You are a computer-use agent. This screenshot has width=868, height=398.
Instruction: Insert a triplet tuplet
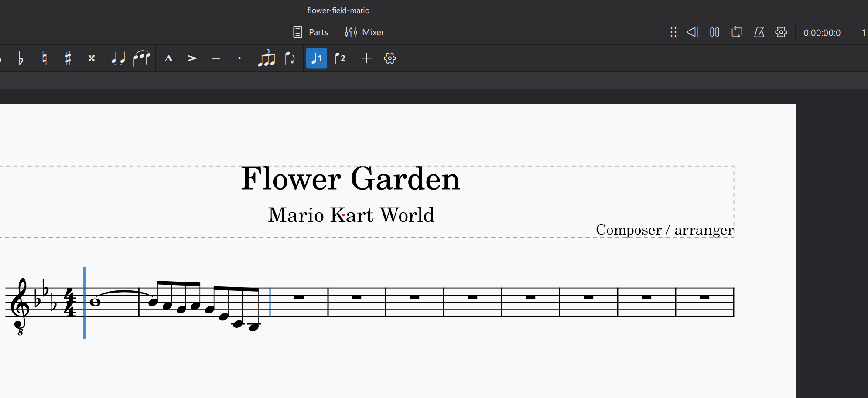(x=266, y=58)
